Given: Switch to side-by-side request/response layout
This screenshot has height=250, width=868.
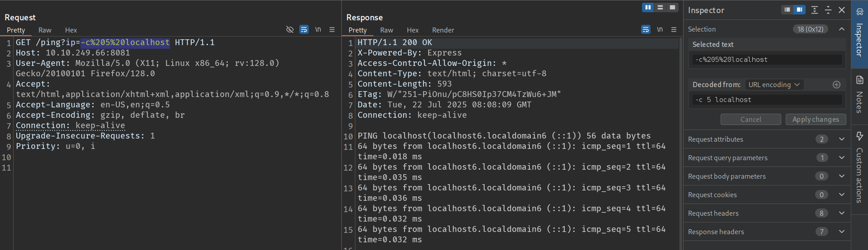Looking at the screenshot, I should (x=648, y=7).
